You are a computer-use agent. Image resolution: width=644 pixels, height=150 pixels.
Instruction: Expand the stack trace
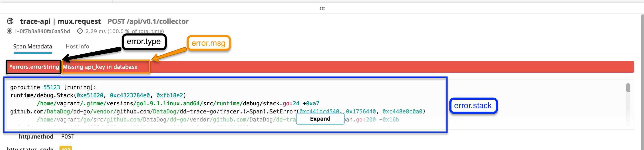(320, 119)
